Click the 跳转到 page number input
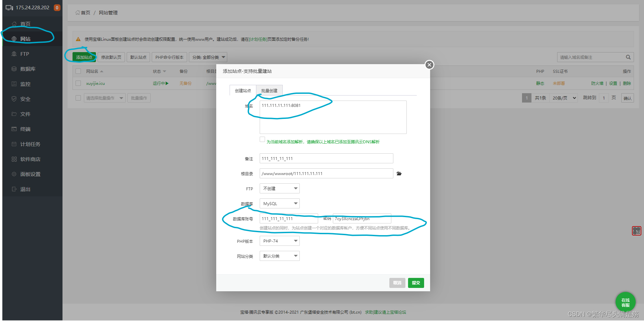The height and width of the screenshot is (321, 644). 604,98
